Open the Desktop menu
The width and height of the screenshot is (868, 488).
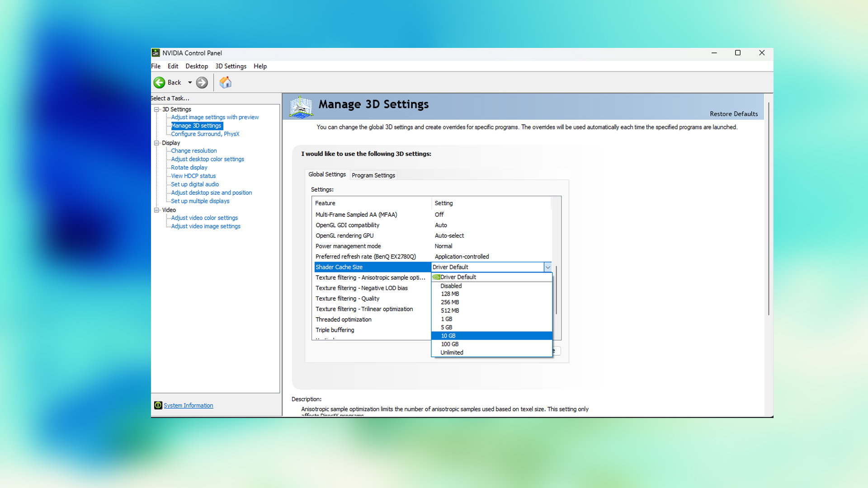click(x=197, y=66)
